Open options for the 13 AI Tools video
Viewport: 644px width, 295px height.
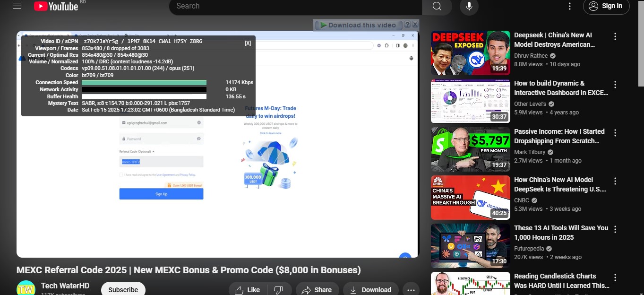(615, 229)
